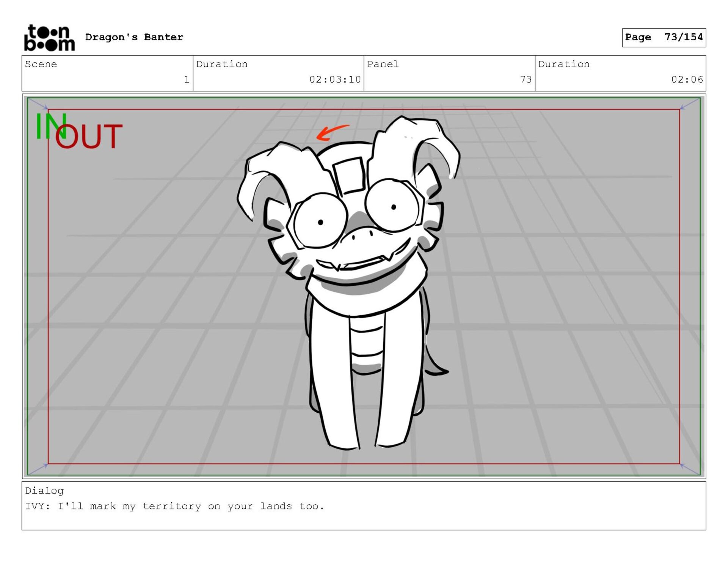728x563 pixels.
Task: Click the Page 73/154 indicator box
Action: pos(664,37)
